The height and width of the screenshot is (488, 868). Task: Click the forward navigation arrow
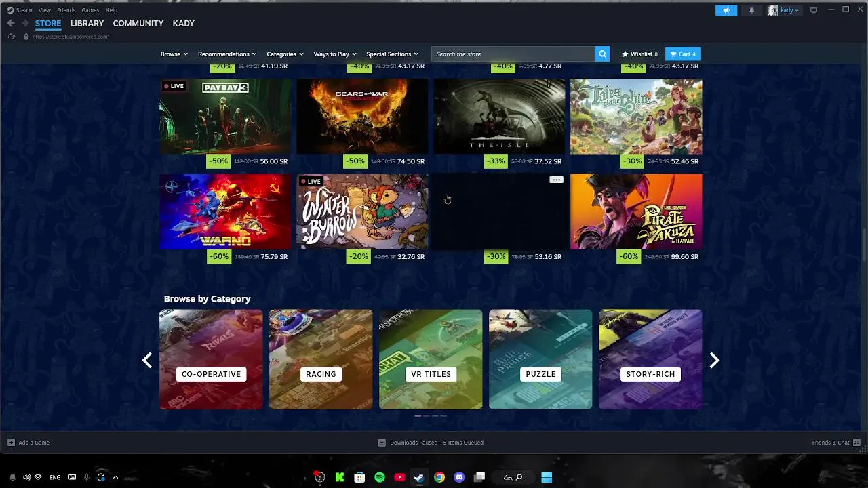point(25,23)
